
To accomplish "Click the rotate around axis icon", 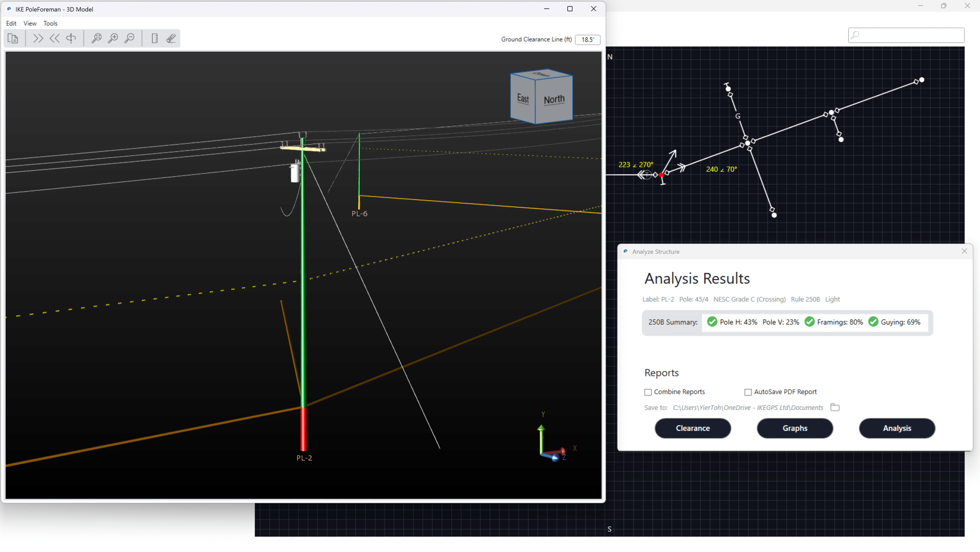I will pos(71,38).
